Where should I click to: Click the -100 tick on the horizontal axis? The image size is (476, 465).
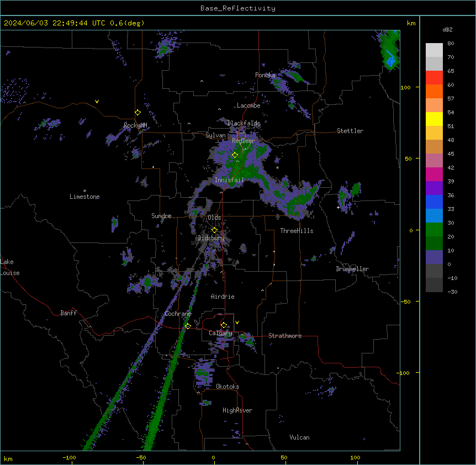(x=69, y=457)
